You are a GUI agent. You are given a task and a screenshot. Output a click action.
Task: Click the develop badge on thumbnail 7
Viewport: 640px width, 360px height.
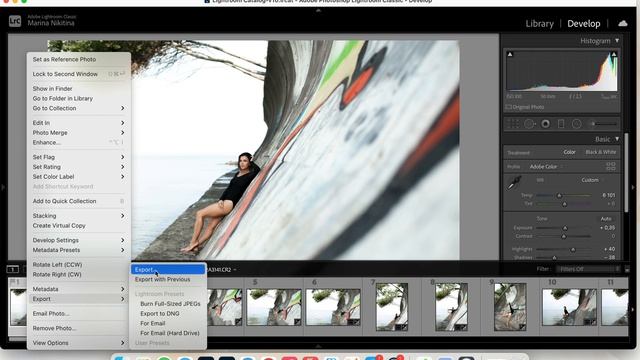404,327
